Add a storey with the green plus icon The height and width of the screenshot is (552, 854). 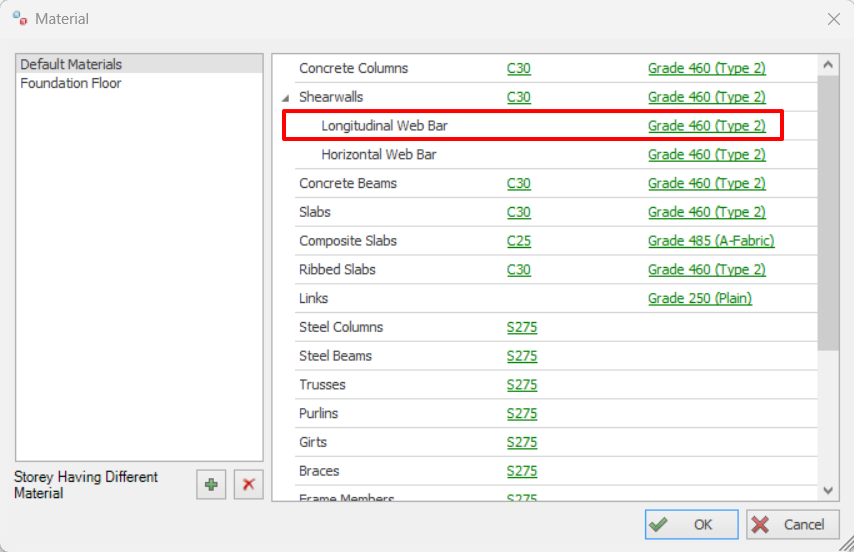(211, 484)
